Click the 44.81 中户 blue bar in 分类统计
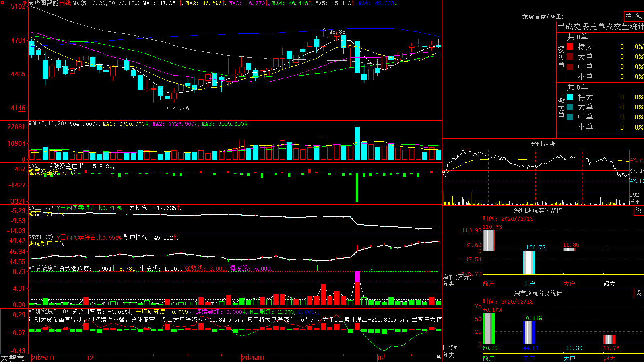The image size is (644, 362). (529, 332)
